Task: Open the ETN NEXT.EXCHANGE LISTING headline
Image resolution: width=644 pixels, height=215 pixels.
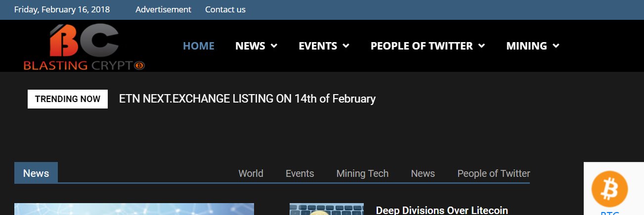Action: click(247, 99)
